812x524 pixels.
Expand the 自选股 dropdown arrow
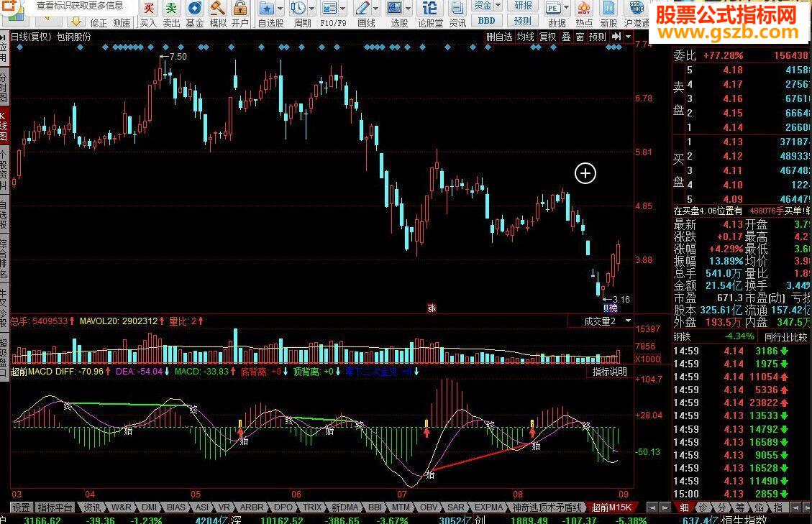point(280,9)
